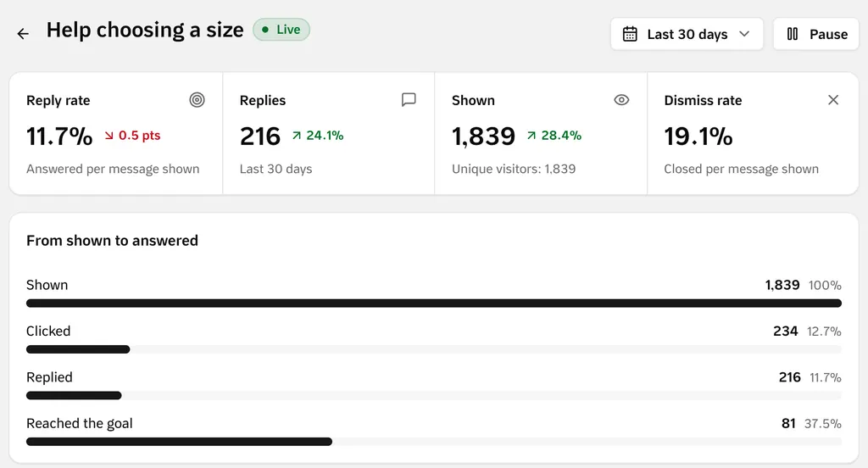Click Last 30 days caption under Replies
The height and width of the screenshot is (468, 868).
[x=275, y=169]
